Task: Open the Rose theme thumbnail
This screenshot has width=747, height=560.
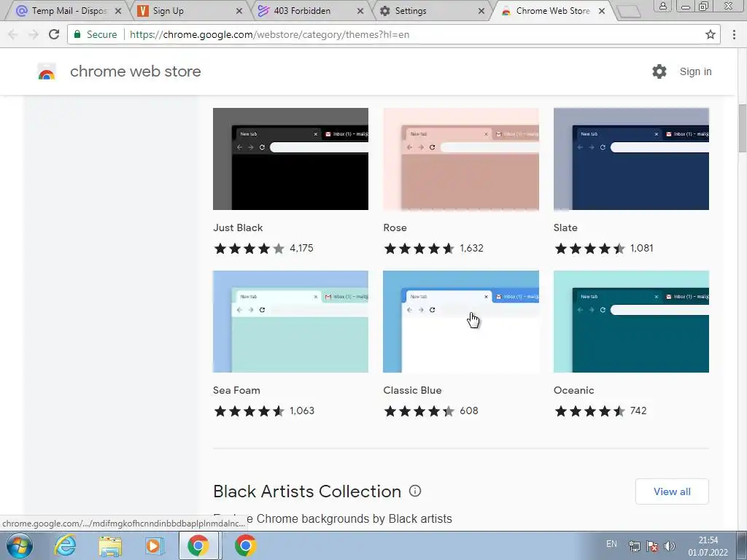Action: 461,158
